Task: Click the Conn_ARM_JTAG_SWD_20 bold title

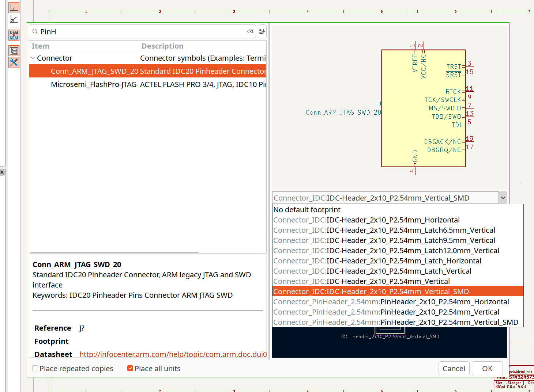Action: [77, 264]
